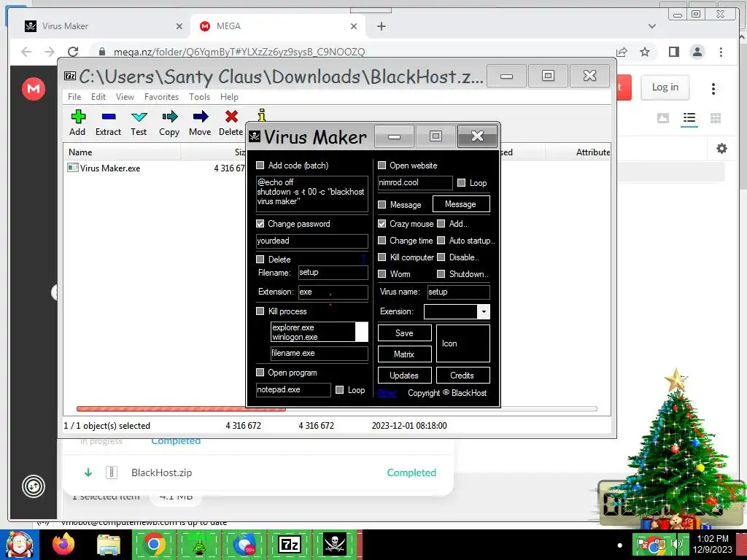Toggle the Open program checkbox
747x560 pixels.
[x=260, y=372]
